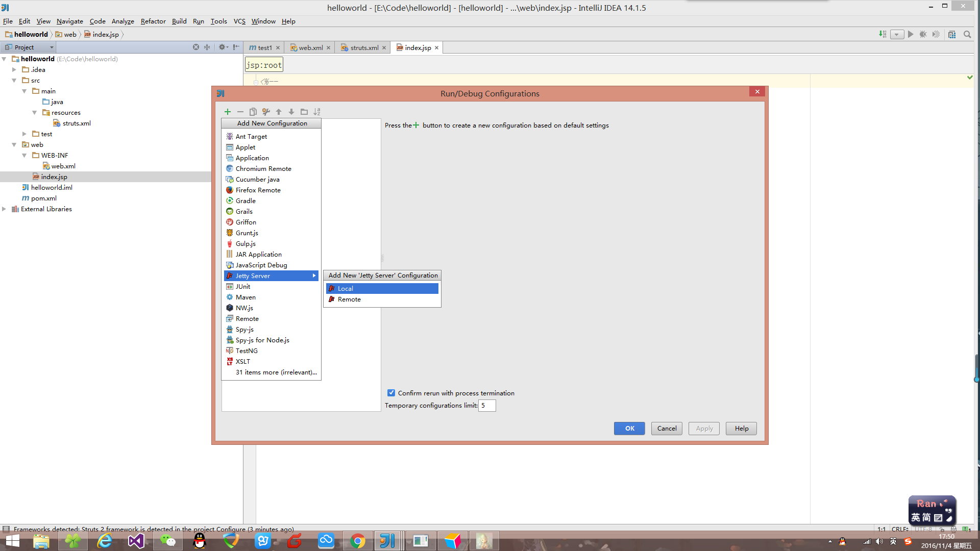Expand the test folder

tap(24, 134)
